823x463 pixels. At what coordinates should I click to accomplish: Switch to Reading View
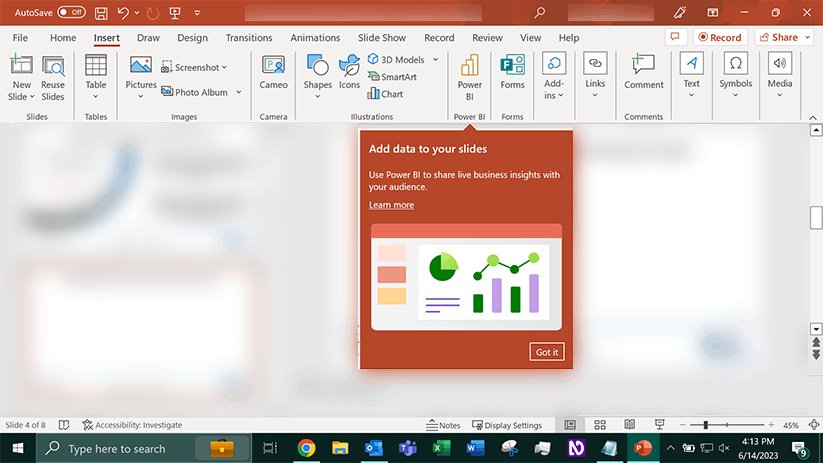pyautogui.click(x=630, y=425)
